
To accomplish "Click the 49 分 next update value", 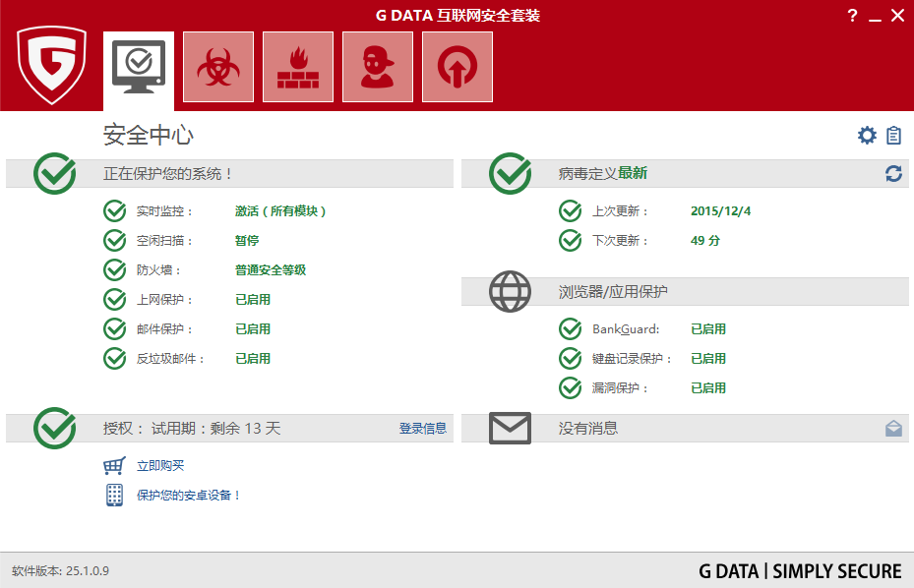I will [x=705, y=240].
